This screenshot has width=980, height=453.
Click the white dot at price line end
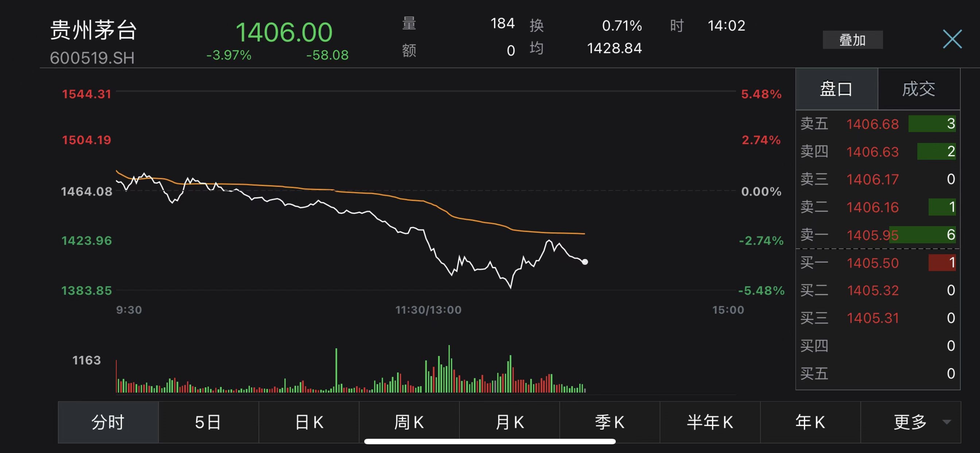[x=585, y=262]
